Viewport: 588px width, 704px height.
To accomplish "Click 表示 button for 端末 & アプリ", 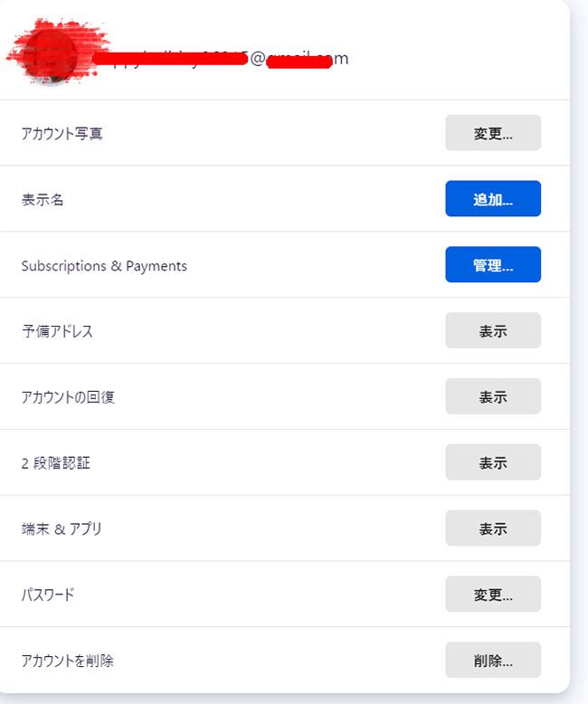I will [493, 528].
